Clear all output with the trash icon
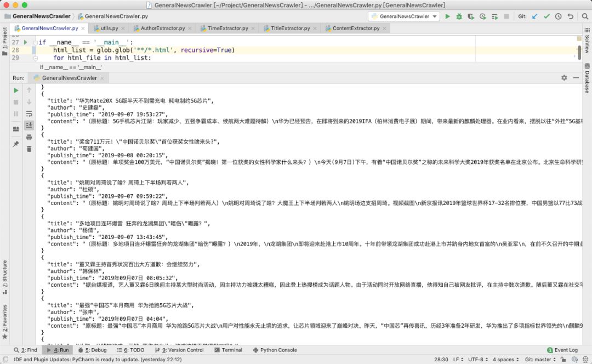 coord(29,149)
